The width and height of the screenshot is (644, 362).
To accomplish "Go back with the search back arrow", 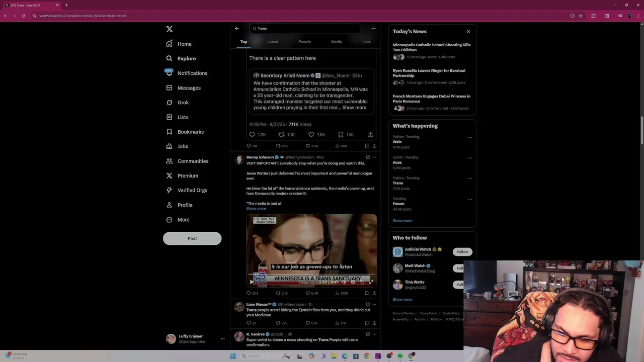I will pyautogui.click(x=237, y=29).
